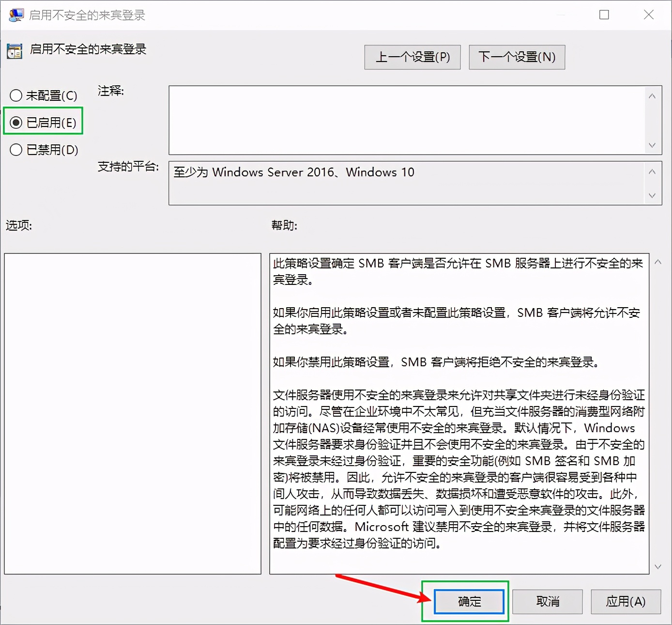This screenshot has height=625, width=672.
Task: Click the 取消 button to cancel
Action: click(x=547, y=601)
